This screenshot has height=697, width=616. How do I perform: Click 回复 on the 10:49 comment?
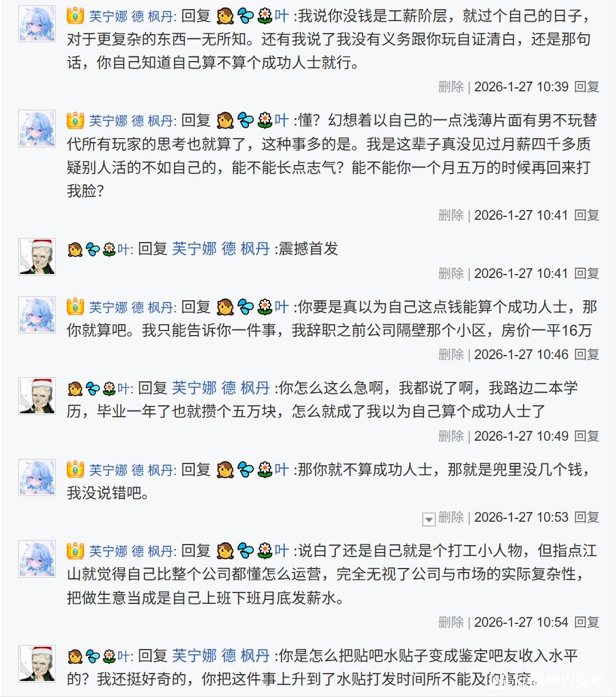[x=586, y=436]
